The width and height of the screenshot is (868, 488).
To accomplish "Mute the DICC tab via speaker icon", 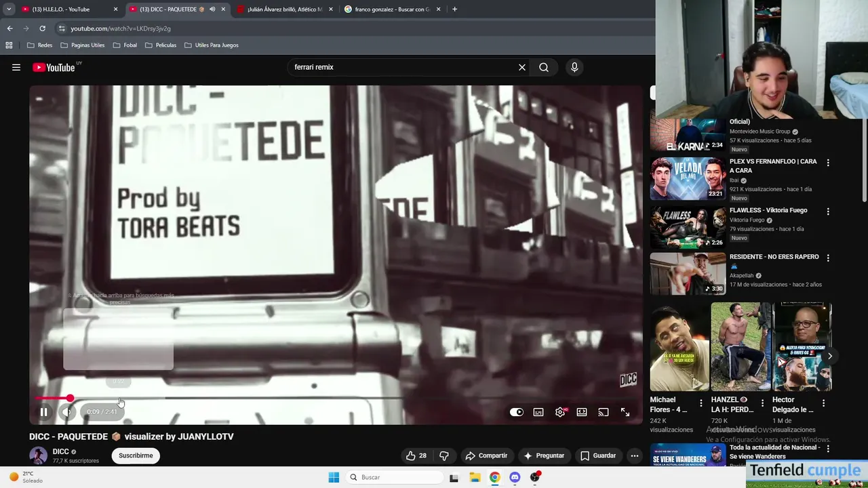I will coord(212,9).
